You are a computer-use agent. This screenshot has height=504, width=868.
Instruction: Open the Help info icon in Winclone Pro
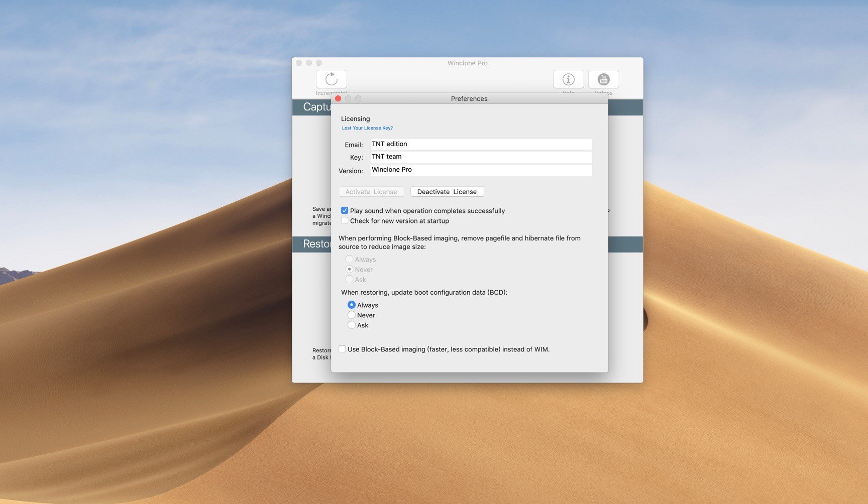click(568, 79)
